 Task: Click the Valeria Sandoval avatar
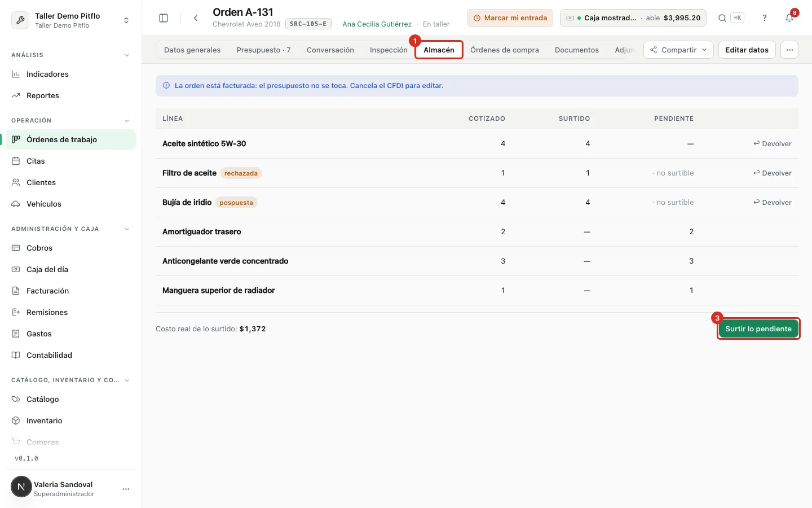21,487
